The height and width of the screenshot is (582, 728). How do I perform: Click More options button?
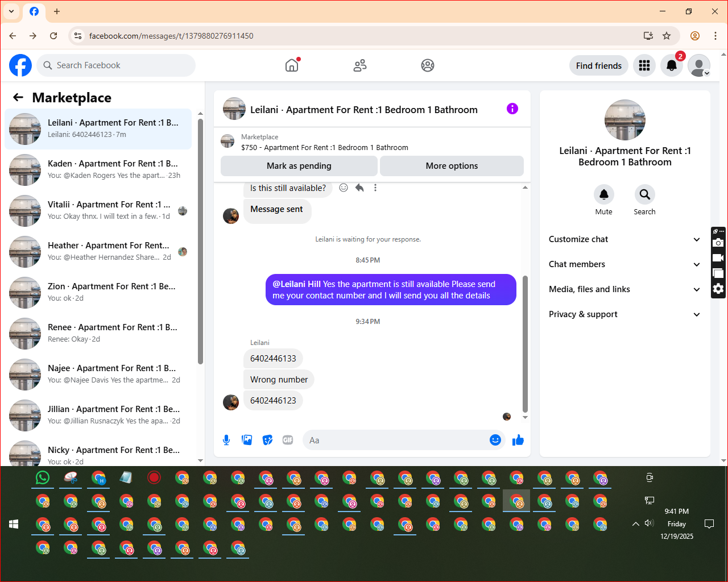pyautogui.click(x=452, y=166)
